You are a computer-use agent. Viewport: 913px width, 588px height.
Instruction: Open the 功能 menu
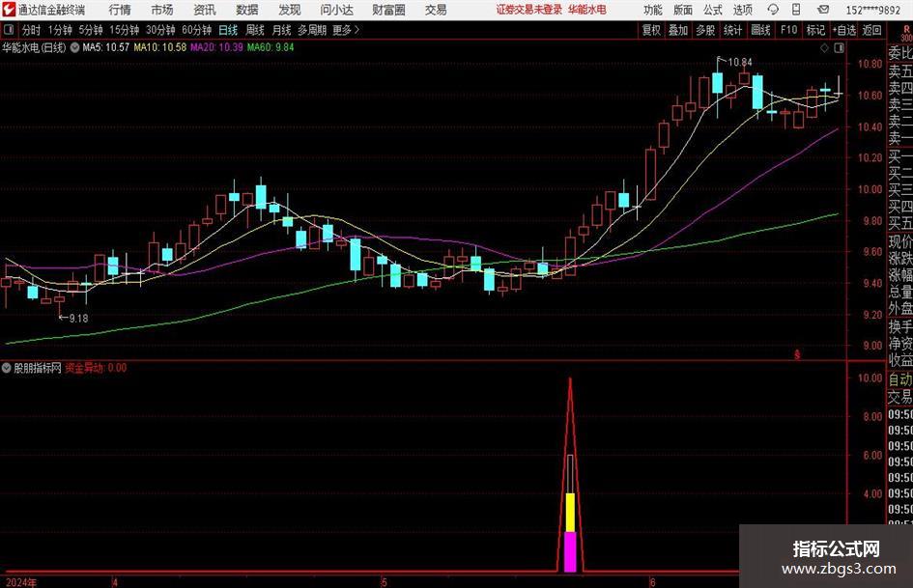pos(653,10)
